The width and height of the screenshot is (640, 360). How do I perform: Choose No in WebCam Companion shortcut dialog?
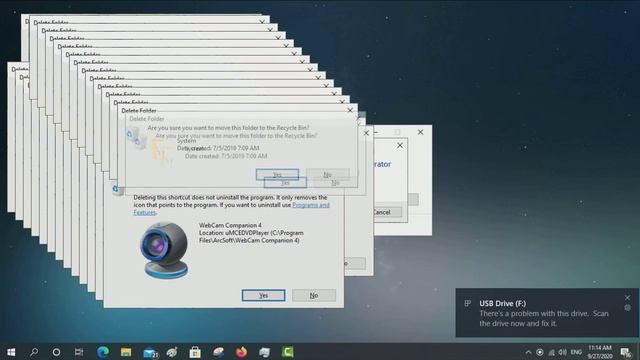(x=314, y=295)
